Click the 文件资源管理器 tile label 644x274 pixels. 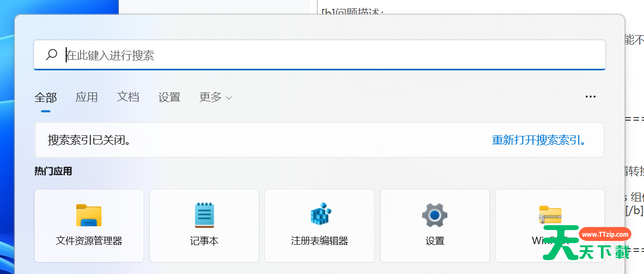[x=89, y=241]
